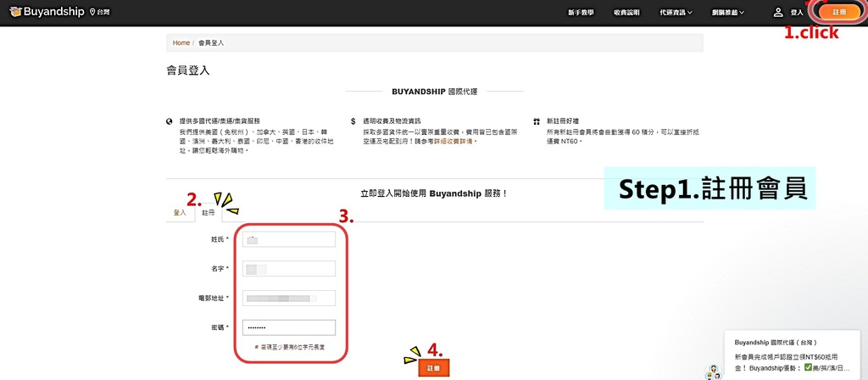Expand the 網購推薦 dropdown menu
This screenshot has height=380, width=868.
(x=728, y=12)
